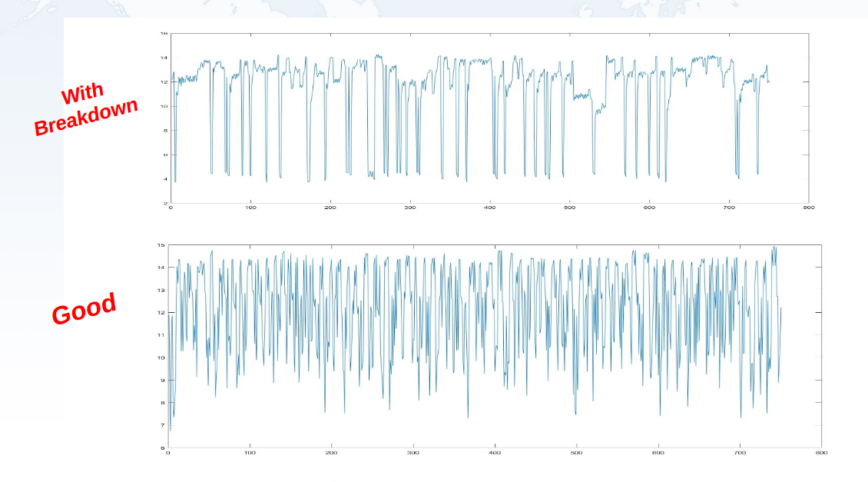Click the red 'Good' label
Screen dimensions: 868x482
84,307
